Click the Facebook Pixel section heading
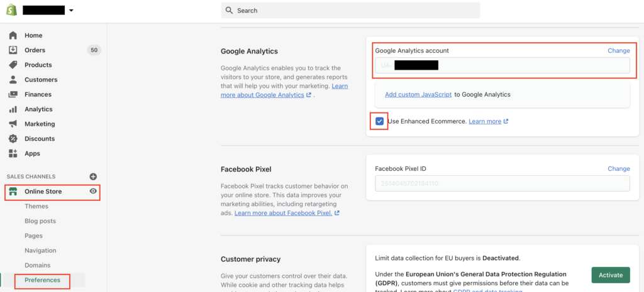The image size is (644, 292). (246, 169)
